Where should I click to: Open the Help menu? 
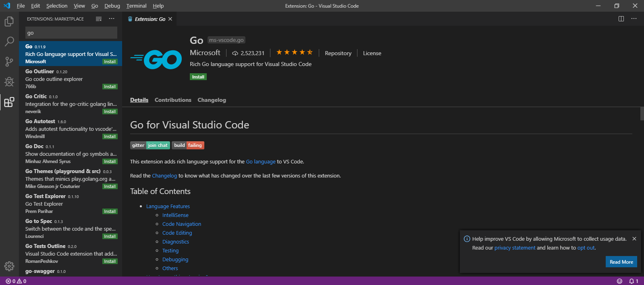158,6
